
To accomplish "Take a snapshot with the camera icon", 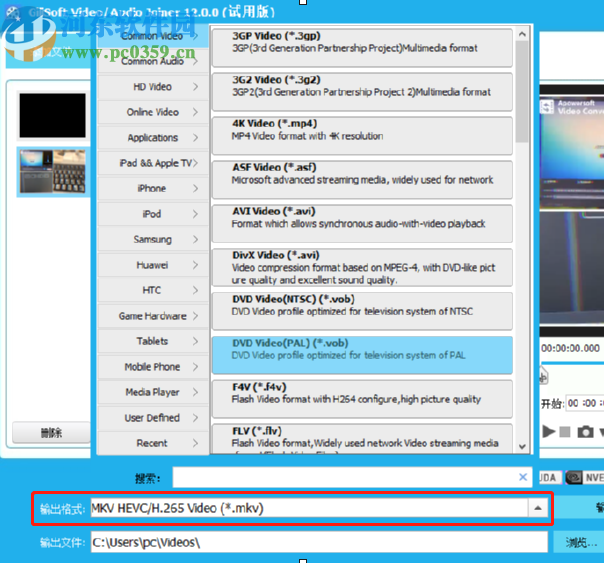I will coord(585,432).
